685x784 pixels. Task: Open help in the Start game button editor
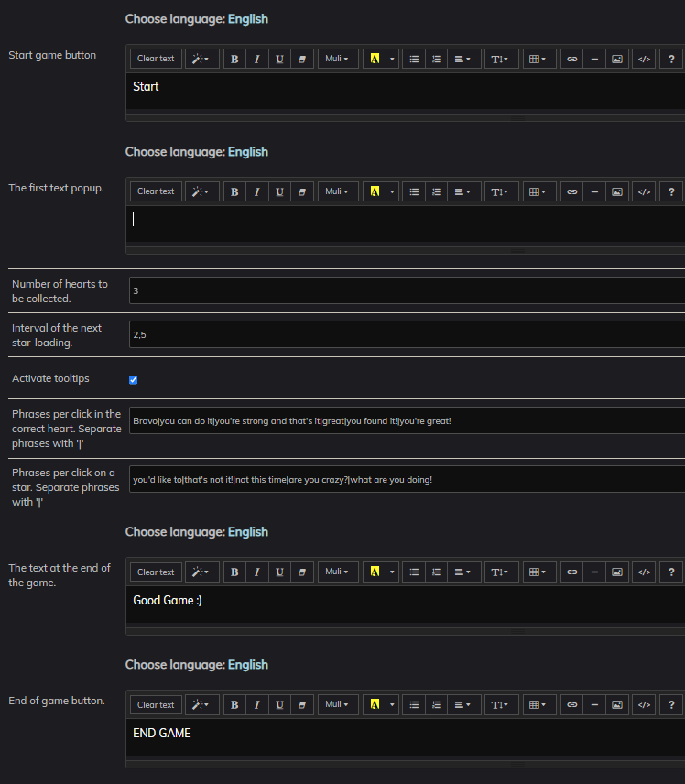(x=671, y=59)
